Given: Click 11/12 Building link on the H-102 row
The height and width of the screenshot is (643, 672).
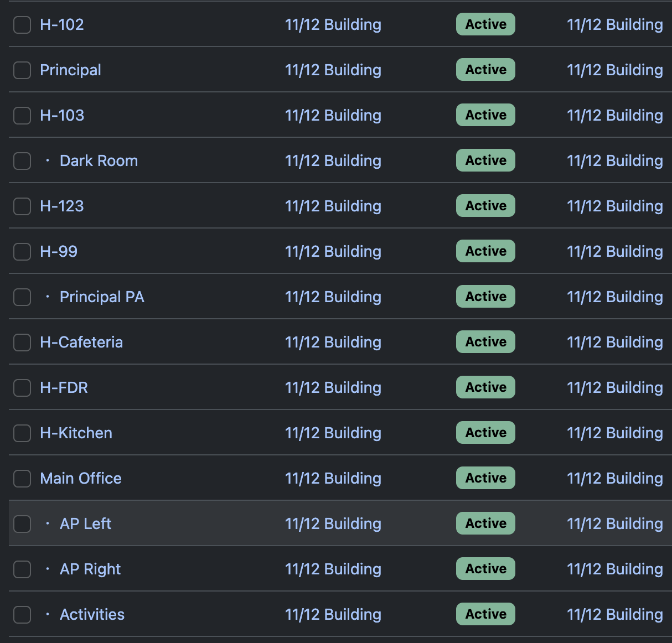Looking at the screenshot, I should pos(333,24).
